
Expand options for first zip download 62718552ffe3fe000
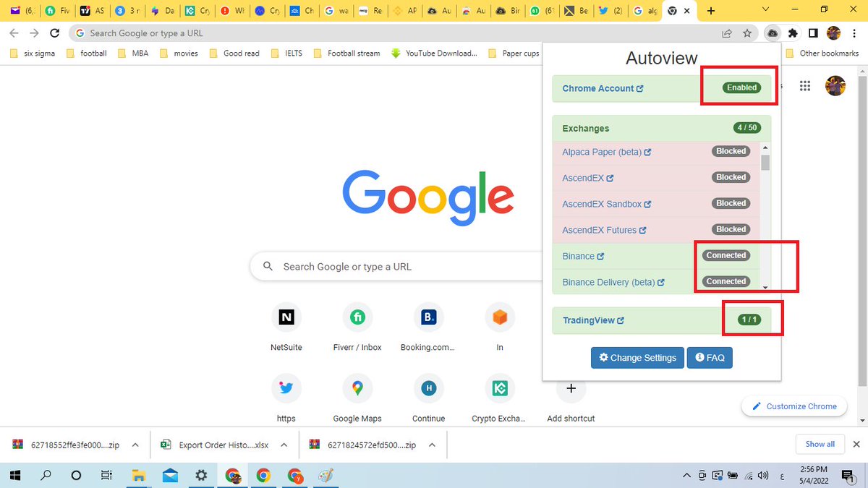(x=135, y=445)
